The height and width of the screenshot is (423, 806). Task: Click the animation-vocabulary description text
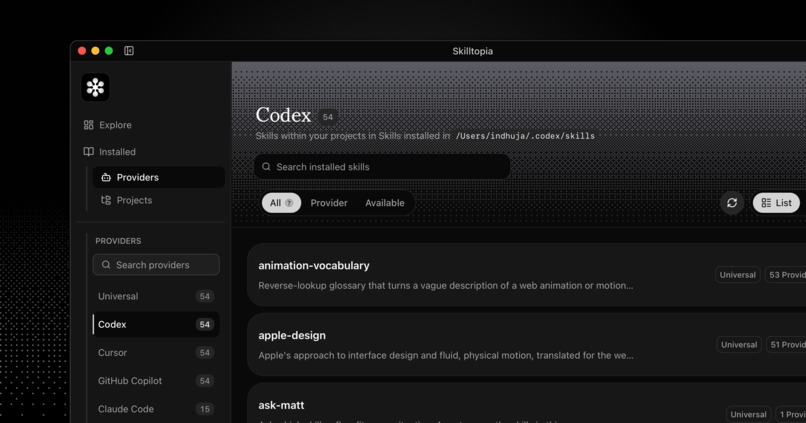446,286
